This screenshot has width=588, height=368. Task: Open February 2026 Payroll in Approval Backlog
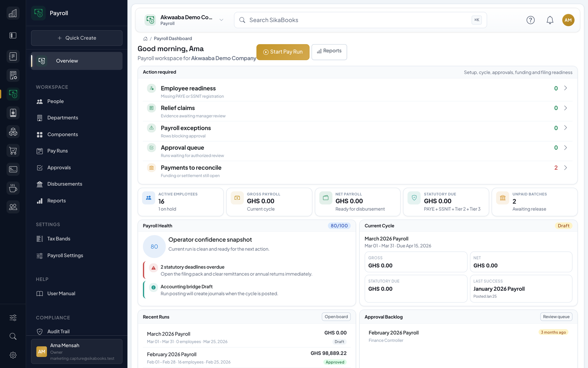pos(468,336)
